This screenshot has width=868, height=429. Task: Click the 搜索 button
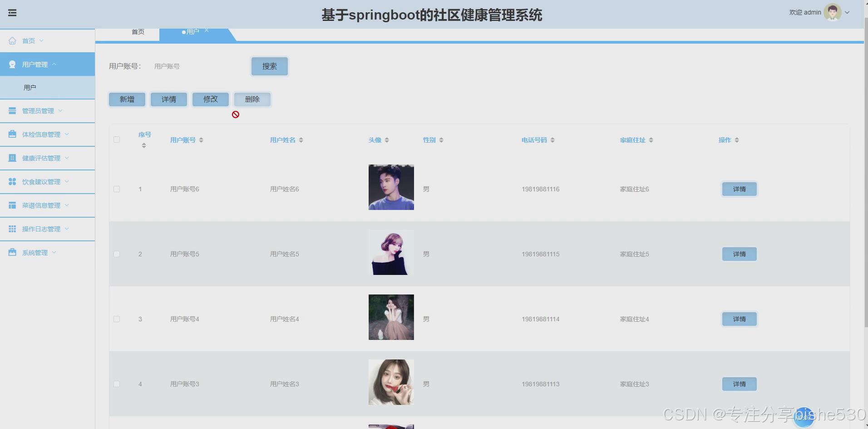pyautogui.click(x=270, y=66)
